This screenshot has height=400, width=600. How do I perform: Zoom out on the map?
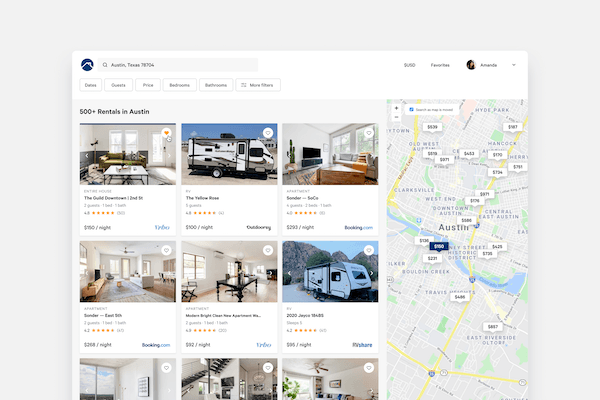pos(397,117)
